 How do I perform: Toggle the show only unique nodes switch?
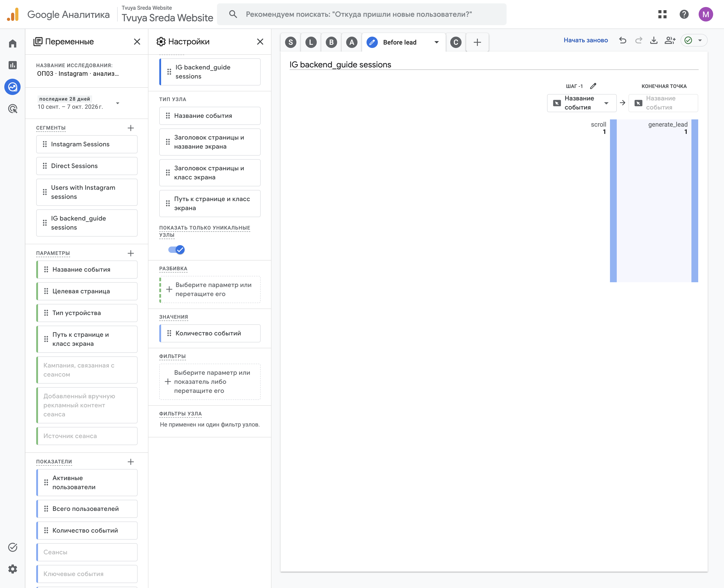coord(176,250)
